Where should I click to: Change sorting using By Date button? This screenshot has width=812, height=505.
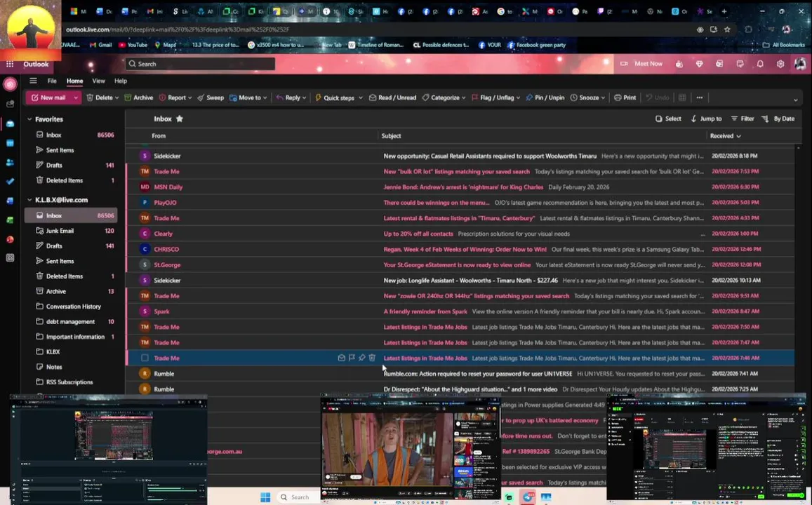click(x=778, y=119)
